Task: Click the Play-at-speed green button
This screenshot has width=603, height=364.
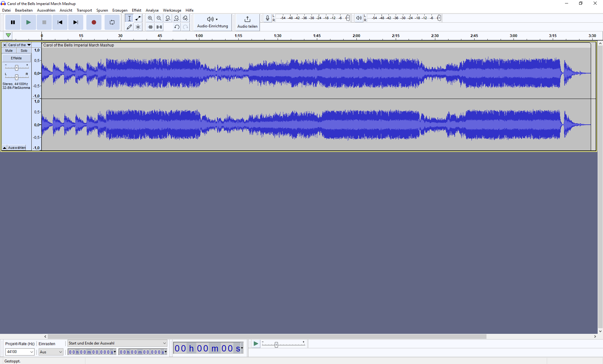Action: 256,344
